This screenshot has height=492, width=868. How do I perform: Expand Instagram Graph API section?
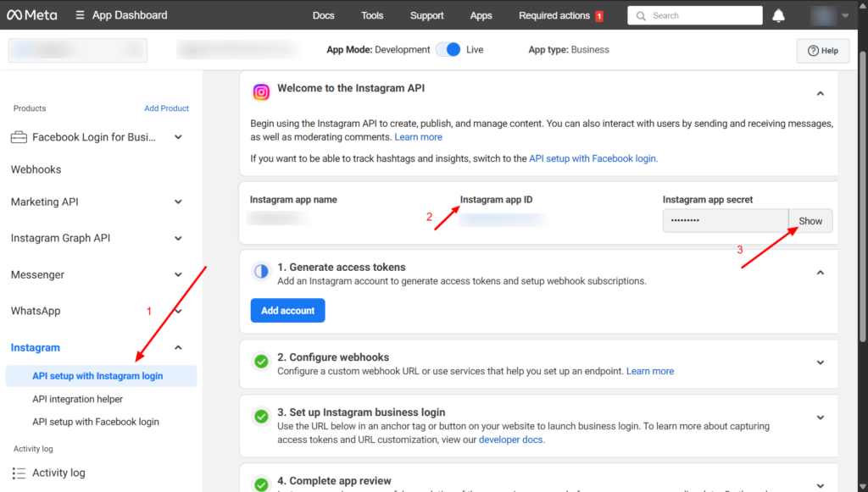coord(178,238)
